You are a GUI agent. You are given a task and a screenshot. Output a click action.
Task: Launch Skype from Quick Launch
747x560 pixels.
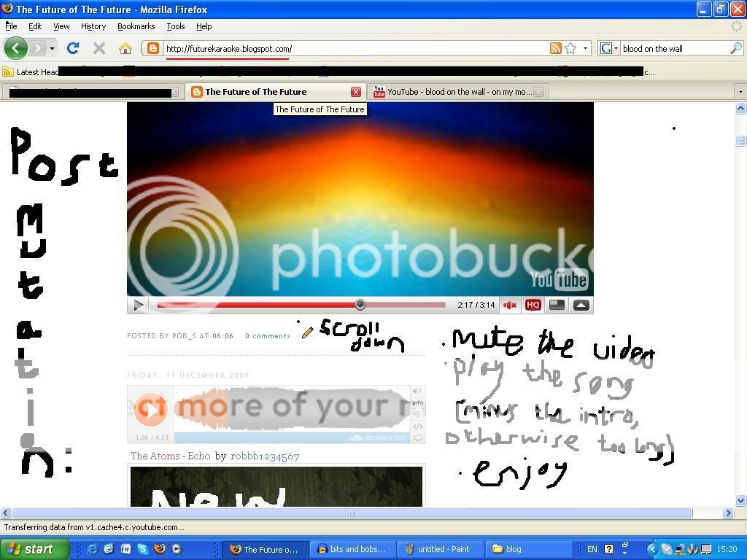[142, 549]
